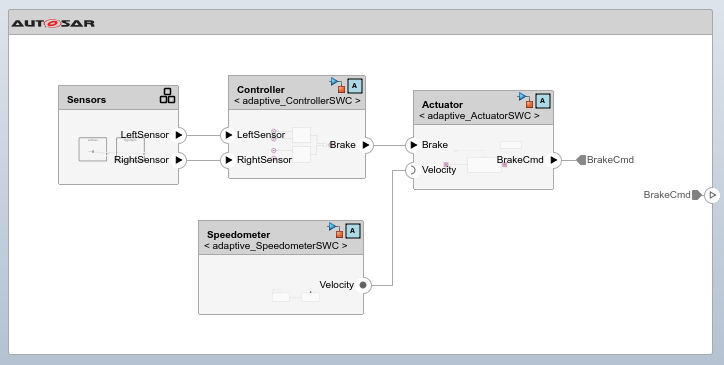Click the Controller block content preview
Viewport: 724px width, 365px height.
[x=301, y=145]
